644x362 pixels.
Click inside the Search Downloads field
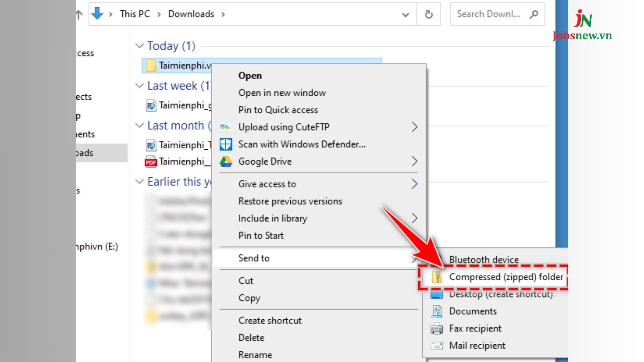[497, 14]
